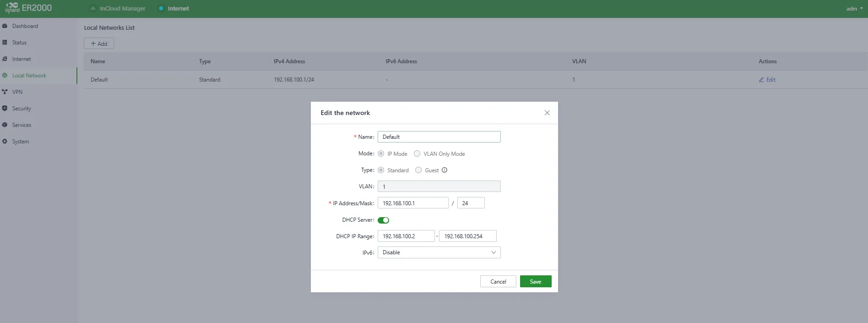Open the Local Network menu item
The height and width of the screenshot is (323, 868).
click(29, 76)
